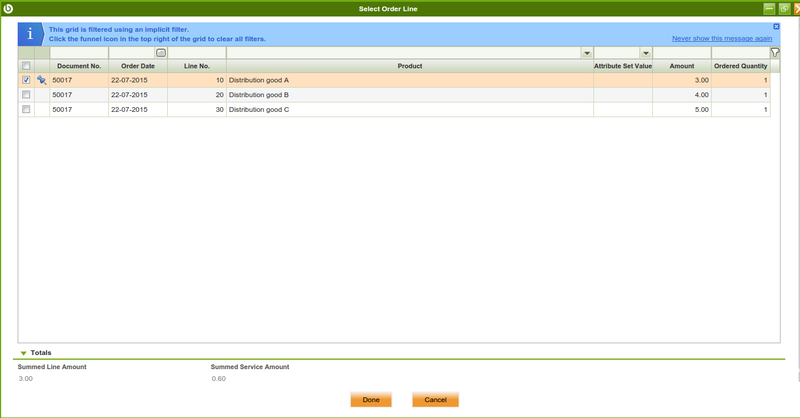The image size is (800, 418).
Task: Uncheck the Distribution good A row checkbox
Action: pos(26,80)
